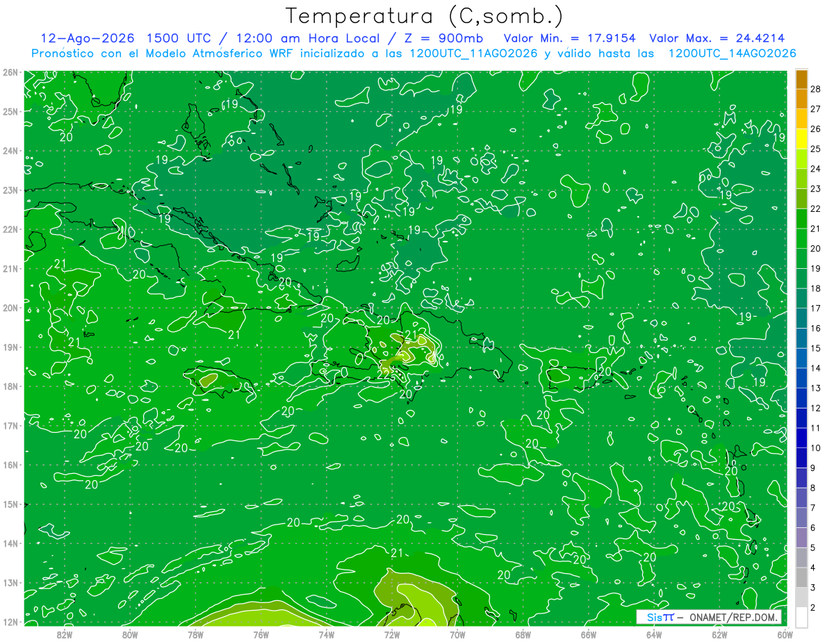Viewport: 834px width, 644px height.
Task: Click the '20N' latitude axis label
Action: click(x=10, y=308)
